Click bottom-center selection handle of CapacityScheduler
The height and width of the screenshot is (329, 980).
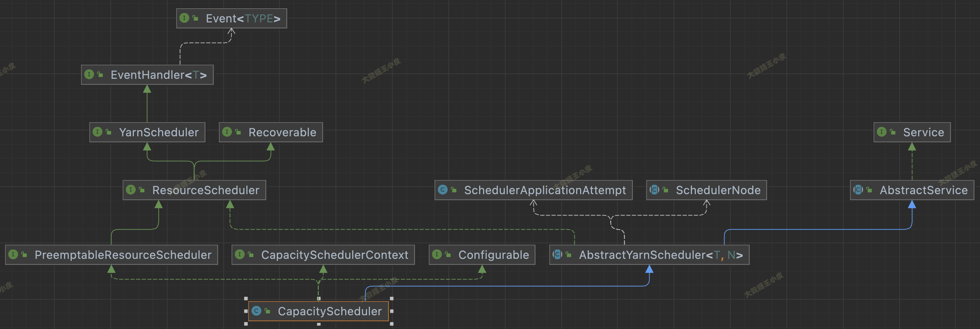click(x=319, y=324)
